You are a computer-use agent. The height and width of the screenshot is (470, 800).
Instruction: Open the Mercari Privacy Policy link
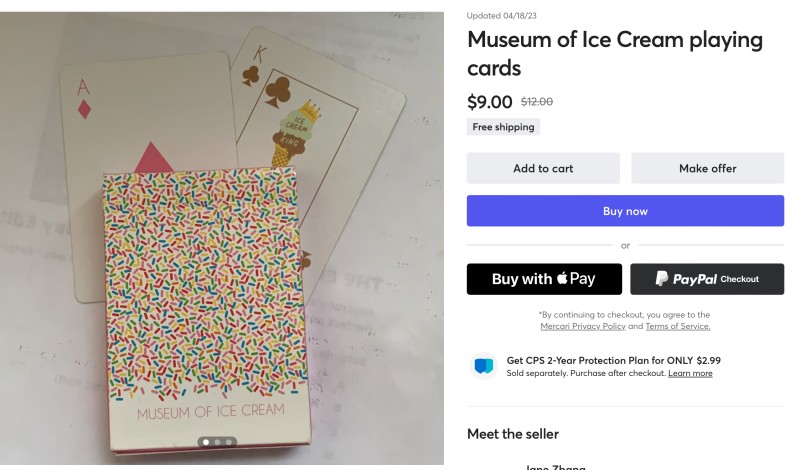[x=583, y=327]
